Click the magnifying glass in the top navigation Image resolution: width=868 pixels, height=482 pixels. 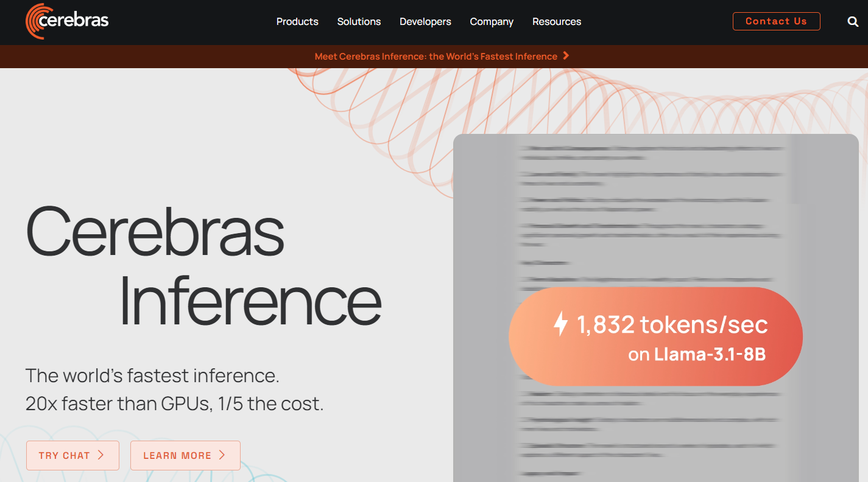[852, 21]
